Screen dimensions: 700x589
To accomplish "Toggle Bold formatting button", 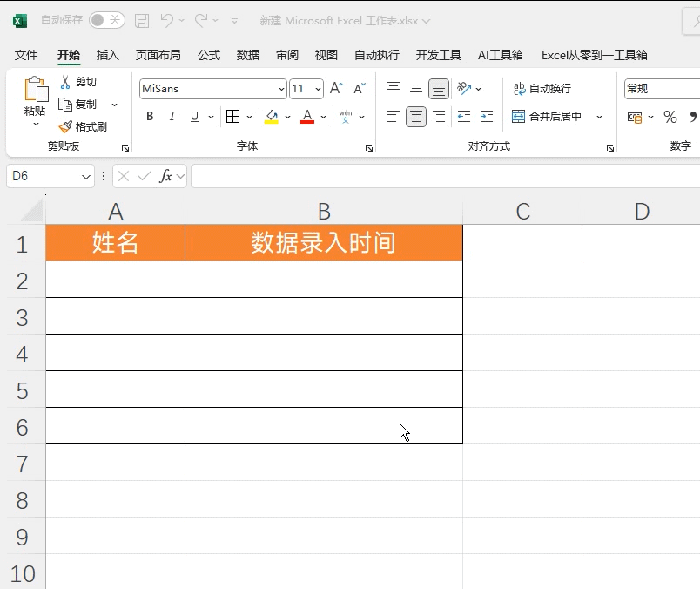I will point(150,117).
